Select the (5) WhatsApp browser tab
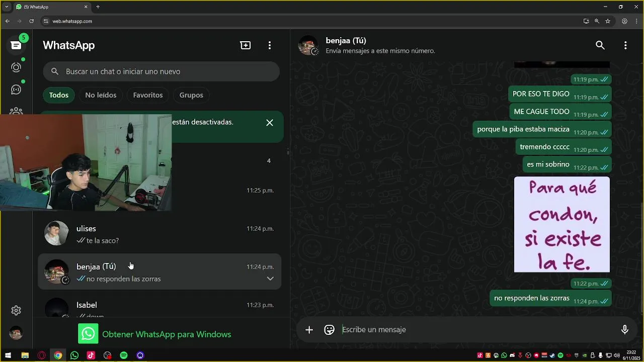This screenshot has width=644, height=362. (51, 7)
